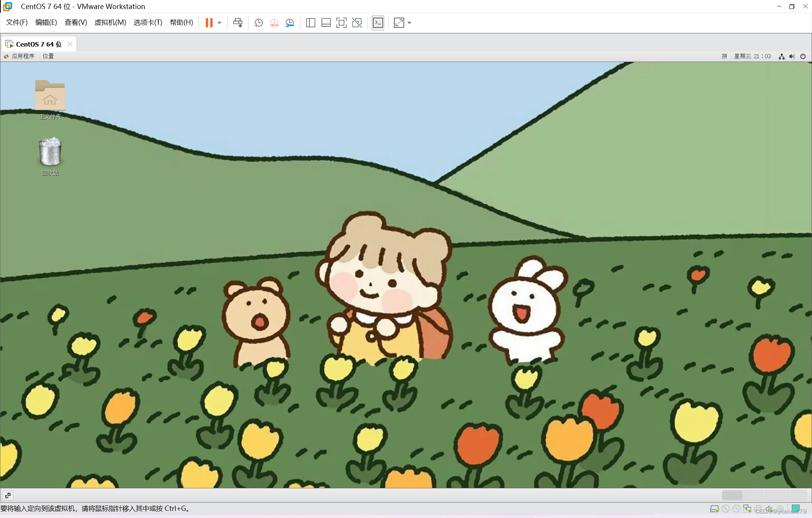Toggle the library sidebar panel
Screen dimensions: 812x518
click(x=311, y=23)
